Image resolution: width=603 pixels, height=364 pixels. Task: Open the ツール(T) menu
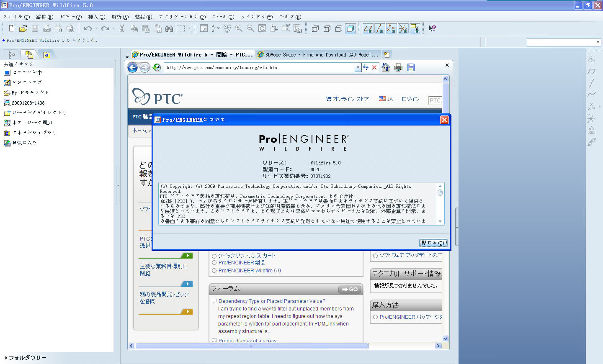[x=223, y=17]
